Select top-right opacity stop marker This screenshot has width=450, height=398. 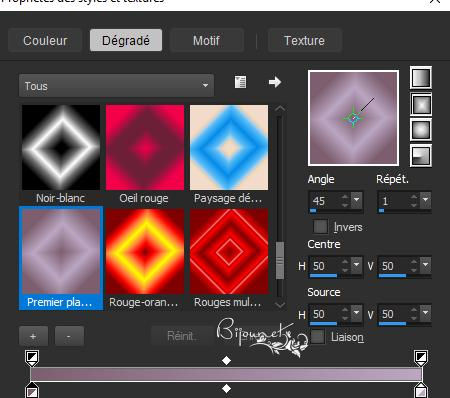point(421,358)
